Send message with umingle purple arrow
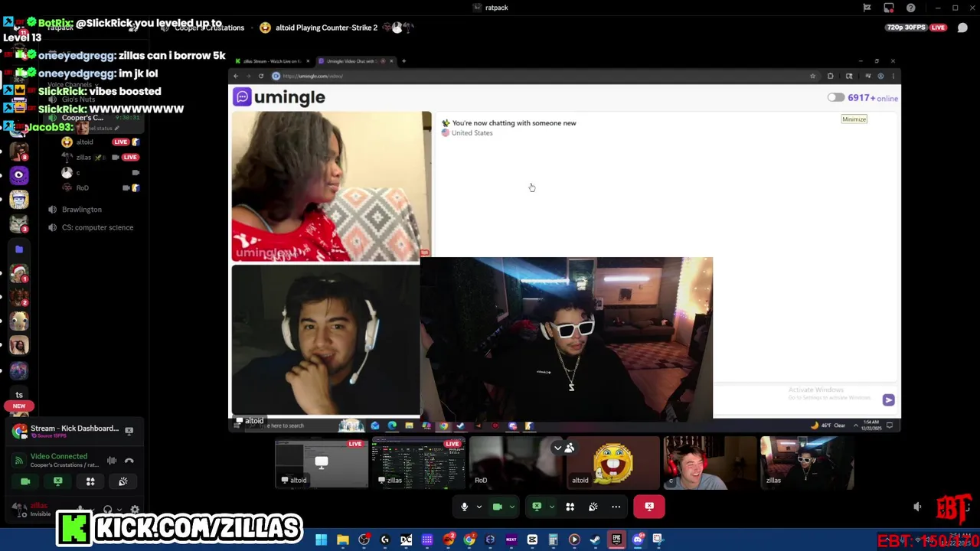980x551 pixels. pyautogui.click(x=888, y=400)
